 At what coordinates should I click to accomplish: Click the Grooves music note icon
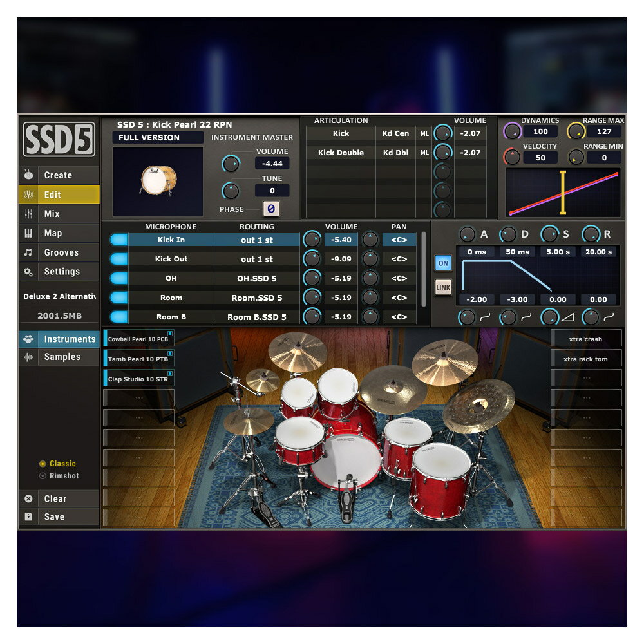[28, 252]
